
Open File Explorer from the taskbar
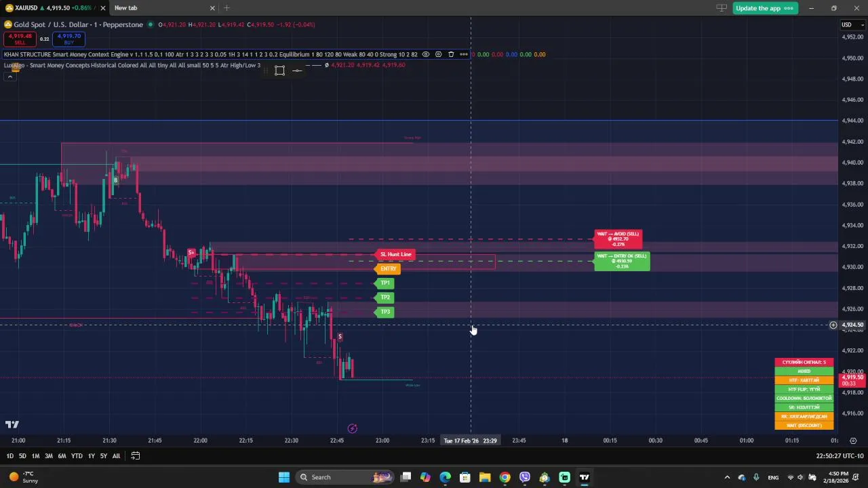[485, 477]
